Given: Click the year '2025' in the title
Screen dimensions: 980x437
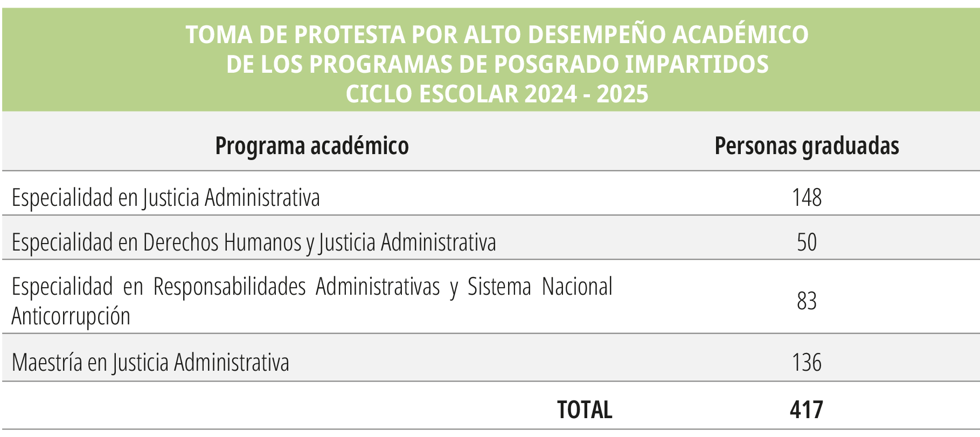Looking at the screenshot, I should coord(622,94).
